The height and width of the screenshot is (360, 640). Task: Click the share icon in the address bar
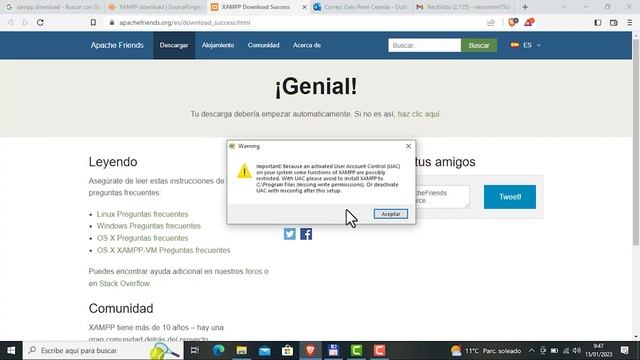[x=491, y=22]
